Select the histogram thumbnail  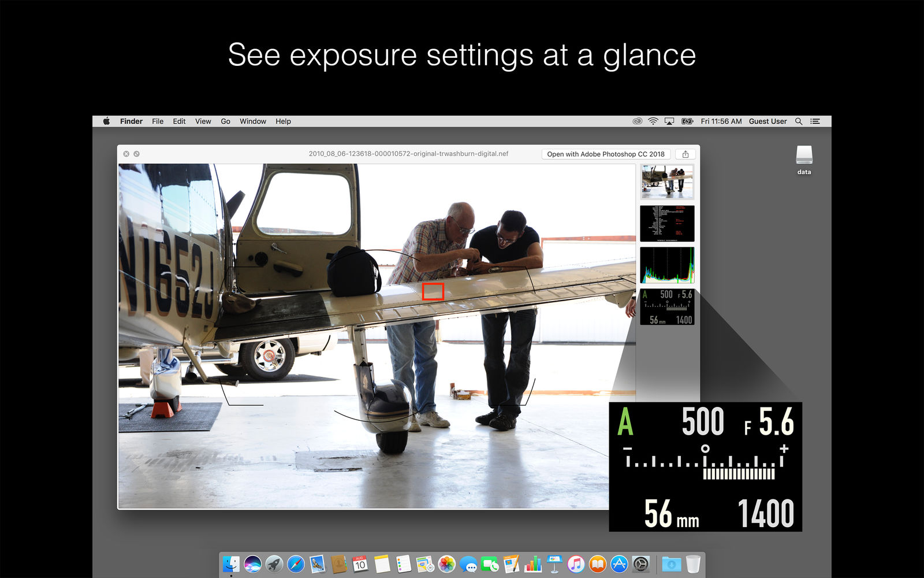pyautogui.click(x=667, y=265)
